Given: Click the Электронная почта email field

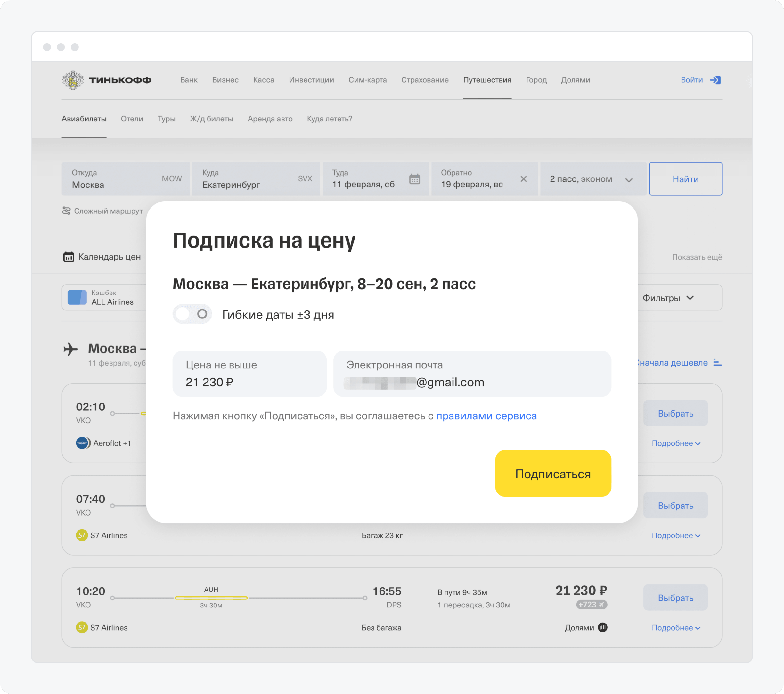Looking at the screenshot, I should coord(472,374).
